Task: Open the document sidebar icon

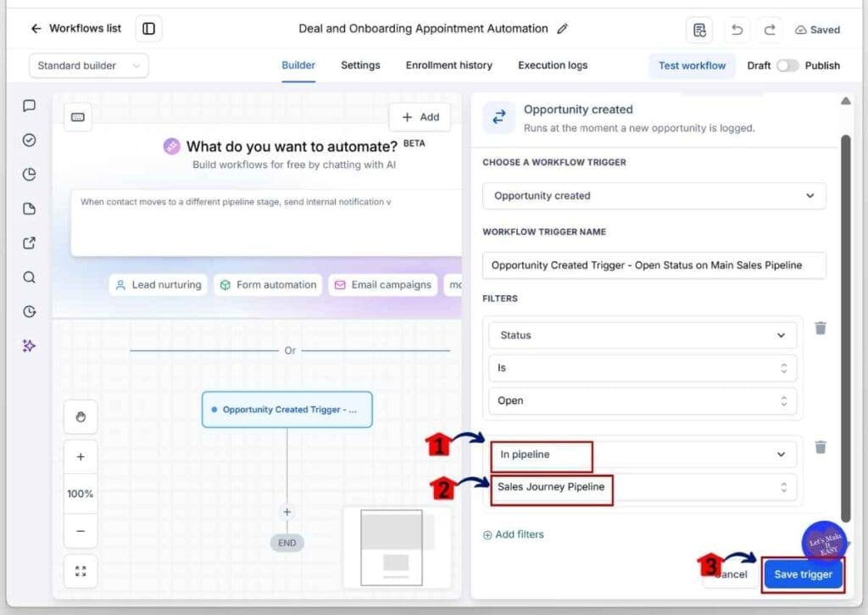Action: pyautogui.click(x=30, y=209)
